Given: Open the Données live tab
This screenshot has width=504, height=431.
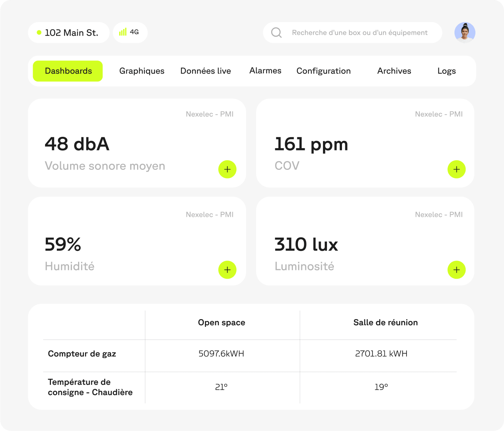Looking at the screenshot, I should click(x=206, y=71).
